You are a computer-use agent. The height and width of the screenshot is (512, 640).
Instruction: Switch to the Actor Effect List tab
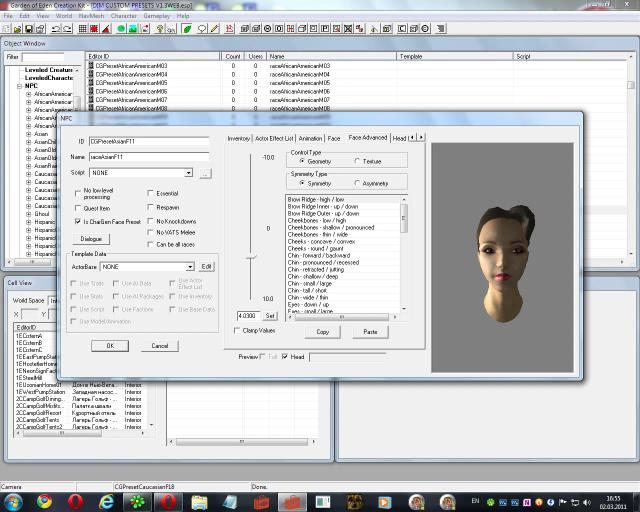[274, 138]
